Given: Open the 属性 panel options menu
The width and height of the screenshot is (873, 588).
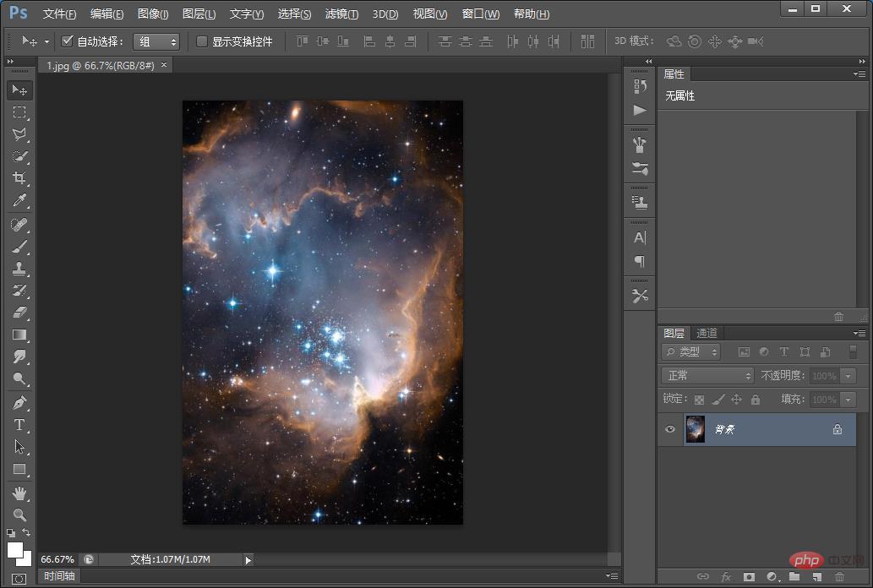Looking at the screenshot, I should click(x=859, y=74).
